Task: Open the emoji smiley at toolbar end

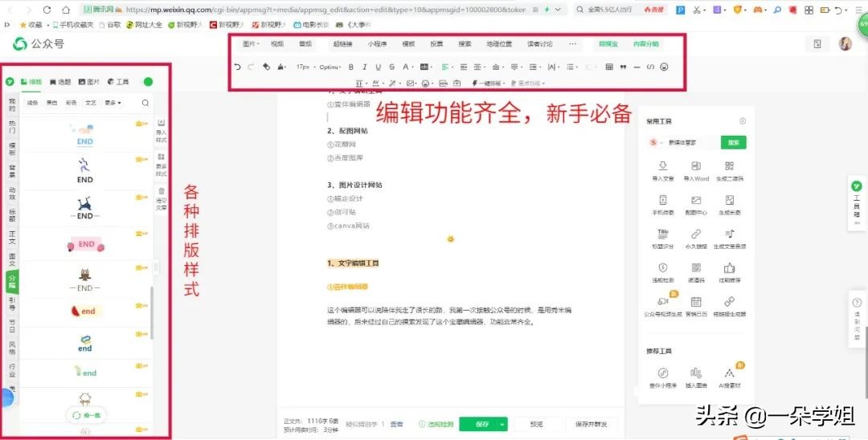Action: [665, 67]
